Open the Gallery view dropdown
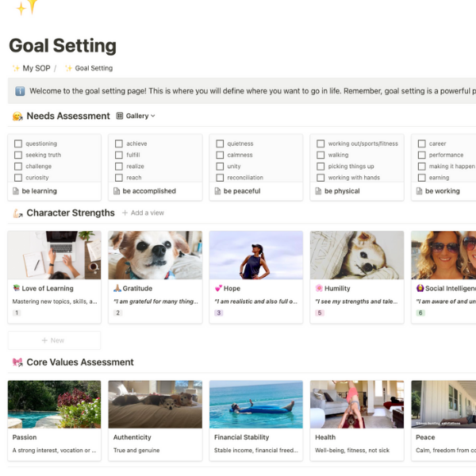476x476 pixels. (x=136, y=116)
